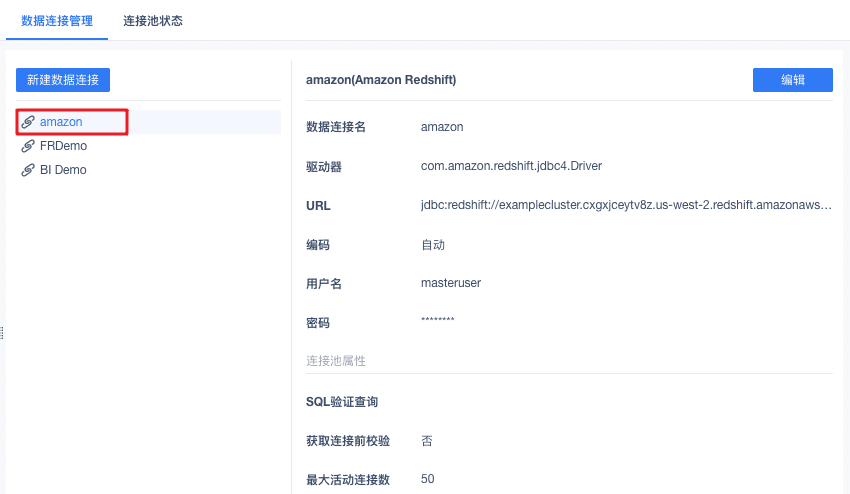Click the 连接池属性 section header
850x494 pixels.
[336, 360]
